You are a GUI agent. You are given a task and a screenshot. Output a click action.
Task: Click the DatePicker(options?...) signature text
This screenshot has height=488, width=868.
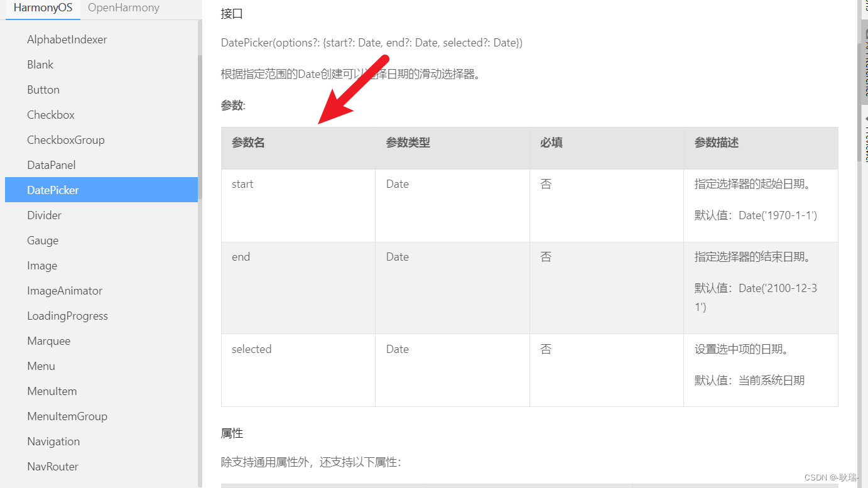[x=372, y=43]
